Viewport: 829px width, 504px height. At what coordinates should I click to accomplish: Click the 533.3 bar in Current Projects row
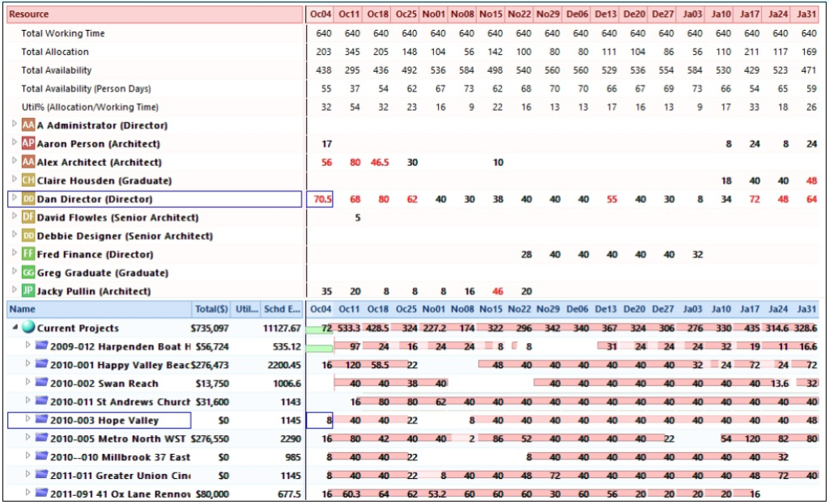coord(349,328)
